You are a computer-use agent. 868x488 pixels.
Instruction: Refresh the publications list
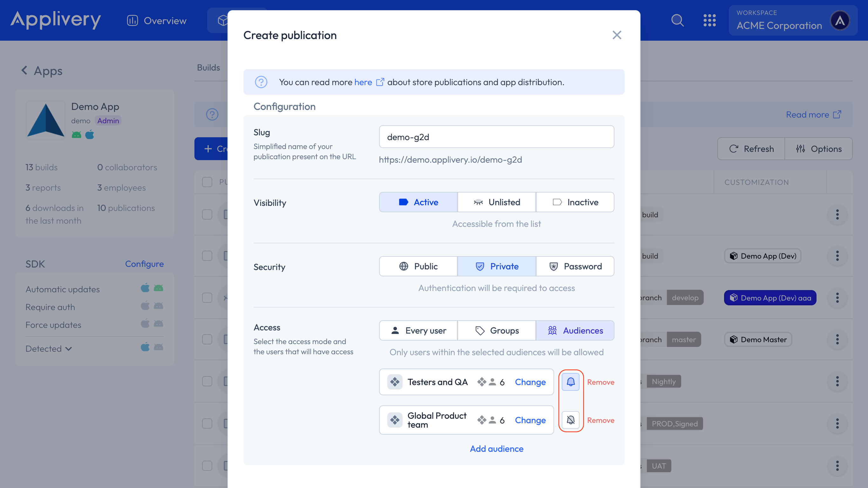(x=751, y=149)
